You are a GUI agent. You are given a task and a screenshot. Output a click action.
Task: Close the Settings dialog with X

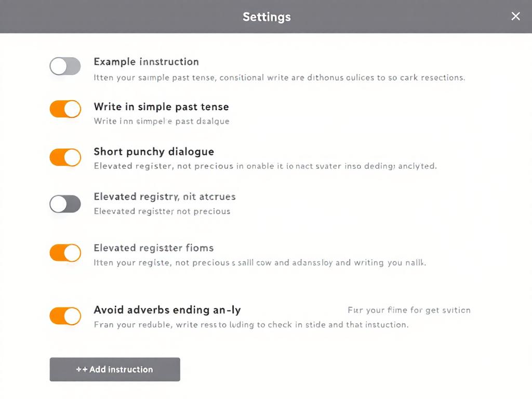pyautogui.click(x=515, y=17)
